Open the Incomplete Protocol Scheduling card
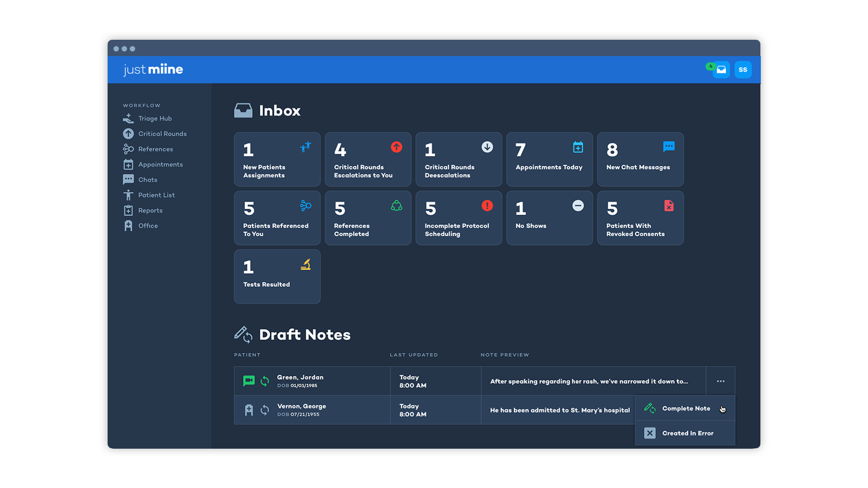 [459, 218]
